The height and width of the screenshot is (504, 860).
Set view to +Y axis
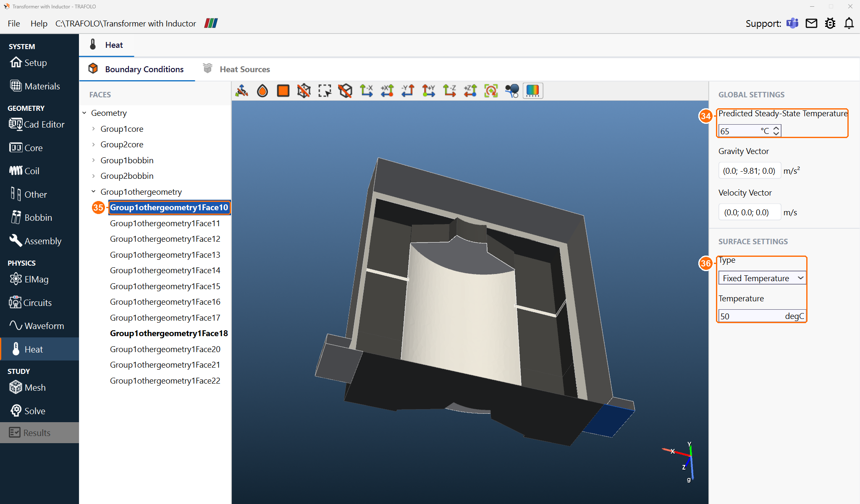[429, 91]
